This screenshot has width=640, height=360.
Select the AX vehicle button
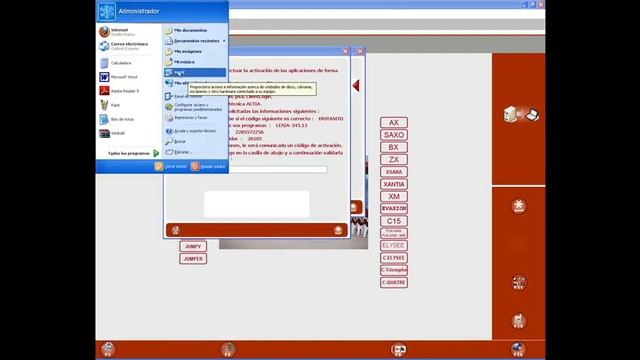(393, 122)
